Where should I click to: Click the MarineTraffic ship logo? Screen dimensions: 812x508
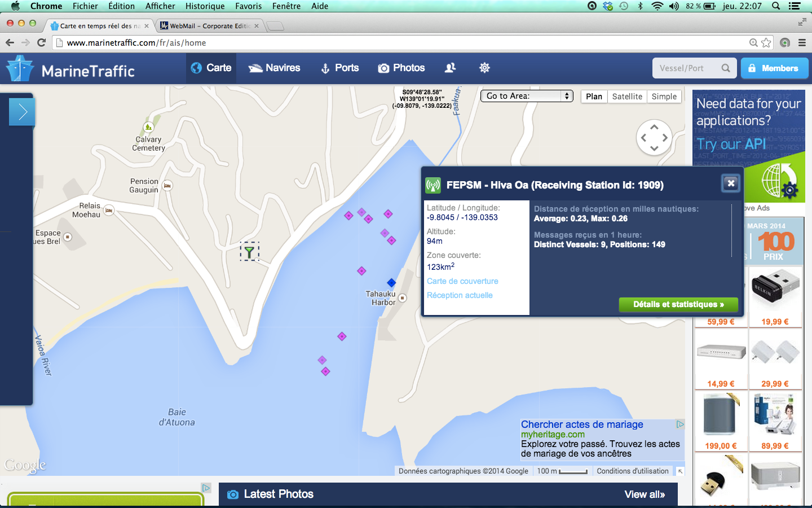coord(20,69)
